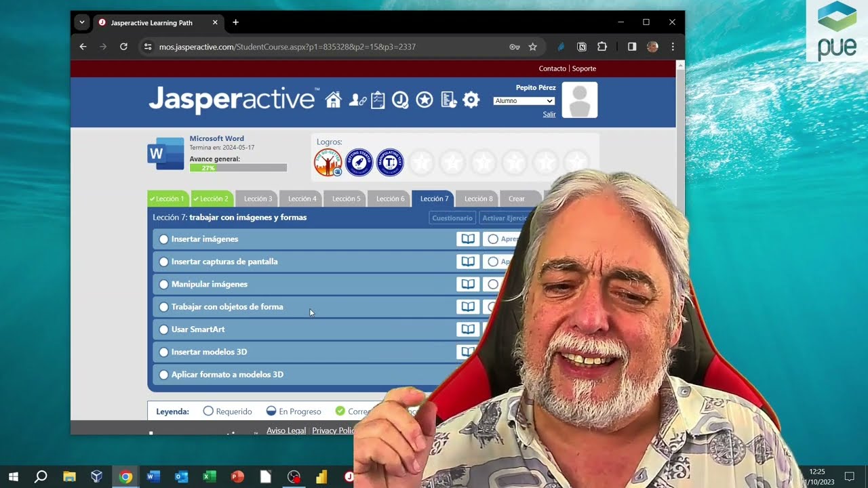Switch to Lección 4 tab
Screen dimensions: 868x488
302,199
